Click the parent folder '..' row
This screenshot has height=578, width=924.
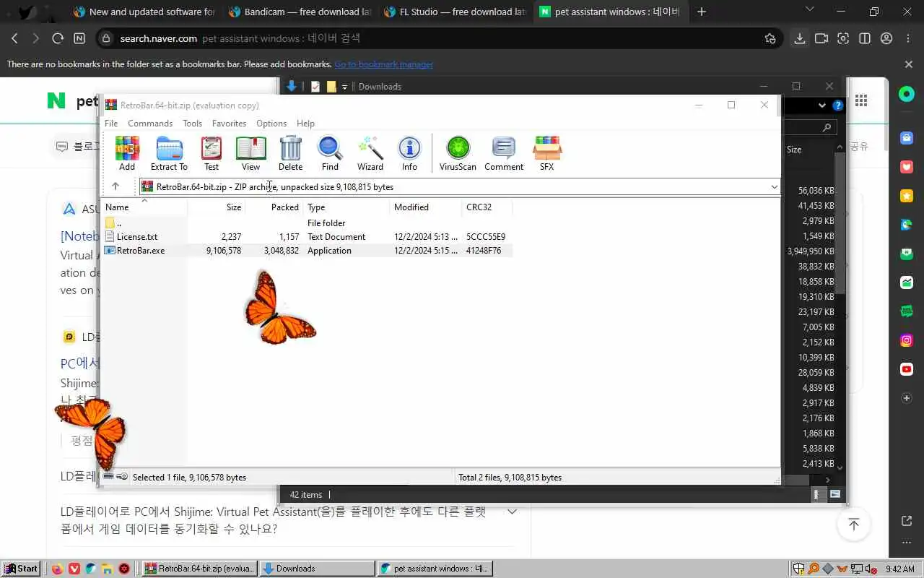308,223
